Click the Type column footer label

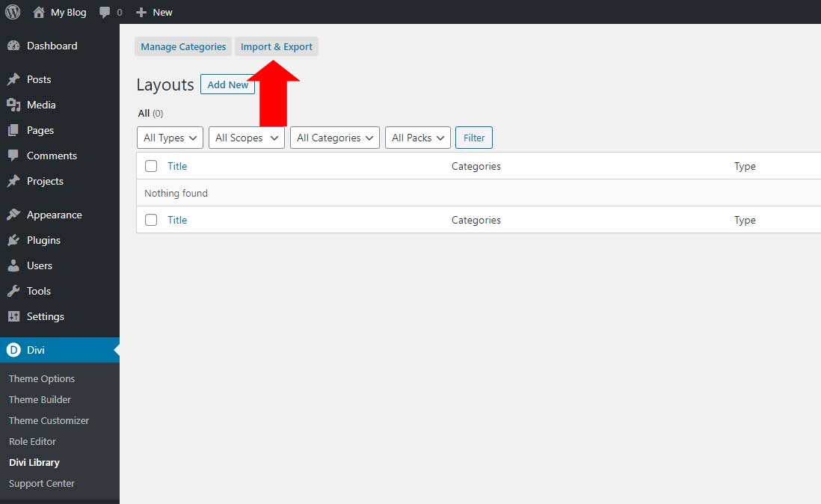tap(745, 221)
